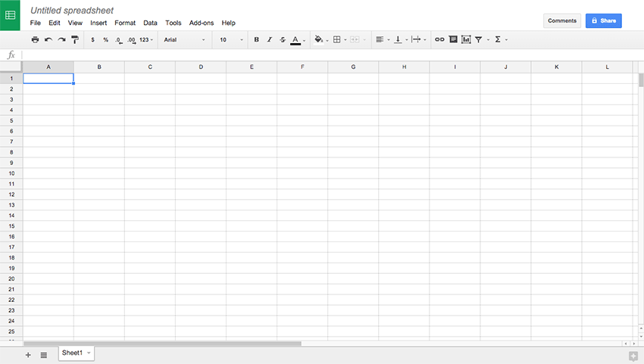This screenshot has width=644, height=364.
Task: Insert a chart
Action: 466,40
